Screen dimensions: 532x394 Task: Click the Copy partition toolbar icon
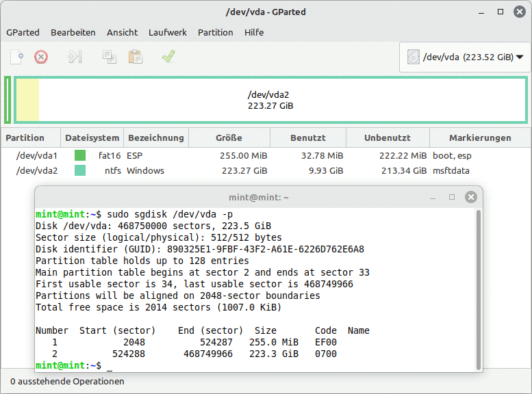110,57
